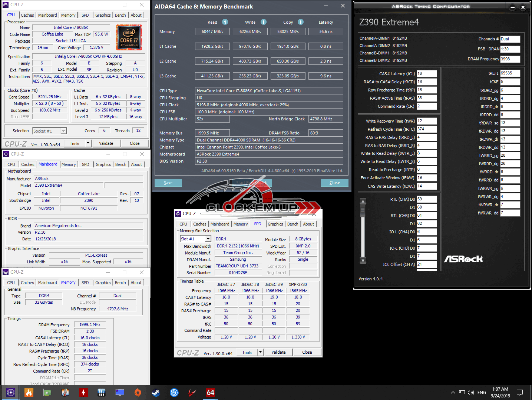Open AIDA64 from the taskbar
Screen dimensions: 532x400
(210, 393)
